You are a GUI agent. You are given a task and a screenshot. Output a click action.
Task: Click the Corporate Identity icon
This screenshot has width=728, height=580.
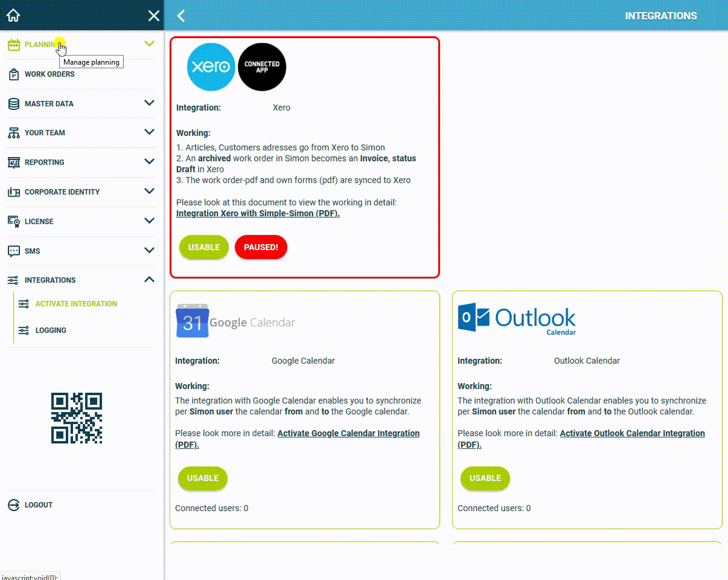coord(14,192)
